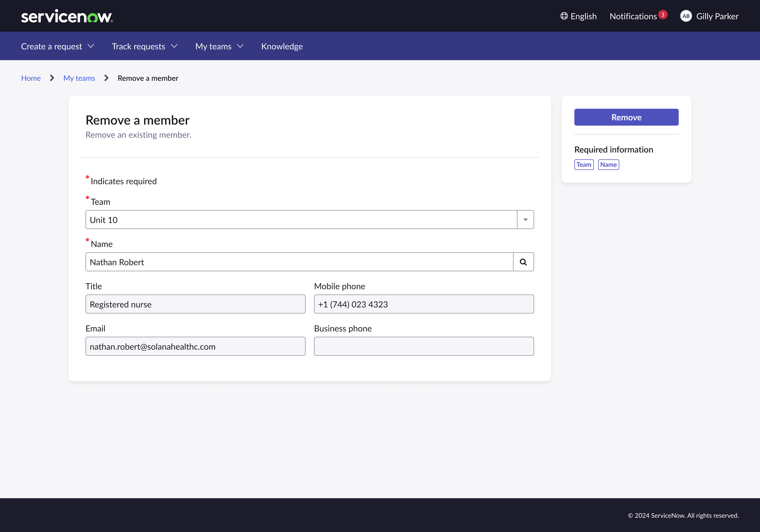Expand Track requests chevron
760x532 pixels.
[174, 46]
